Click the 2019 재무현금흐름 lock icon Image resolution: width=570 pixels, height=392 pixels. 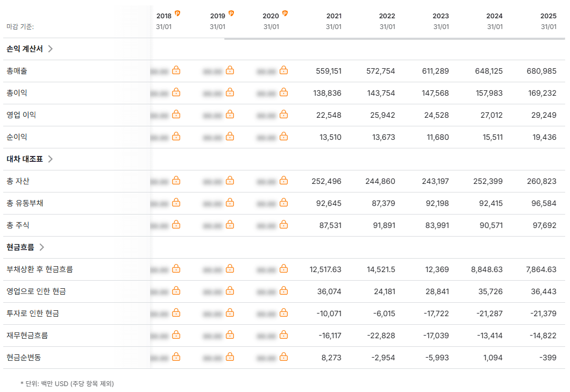pos(230,335)
